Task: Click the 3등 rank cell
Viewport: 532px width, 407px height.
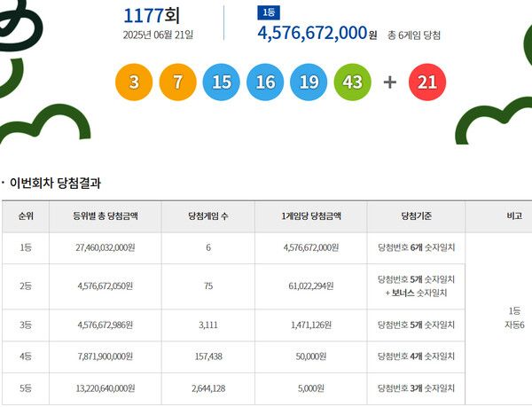Action: tap(26, 325)
